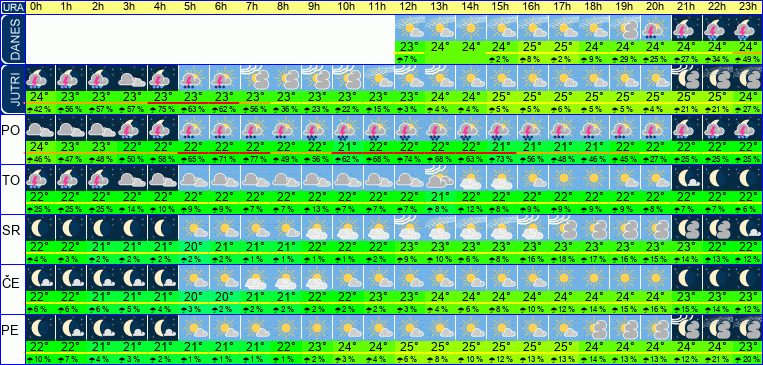Click the SR 0h crescent moon icon
The image size is (763, 365).
click(40, 228)
